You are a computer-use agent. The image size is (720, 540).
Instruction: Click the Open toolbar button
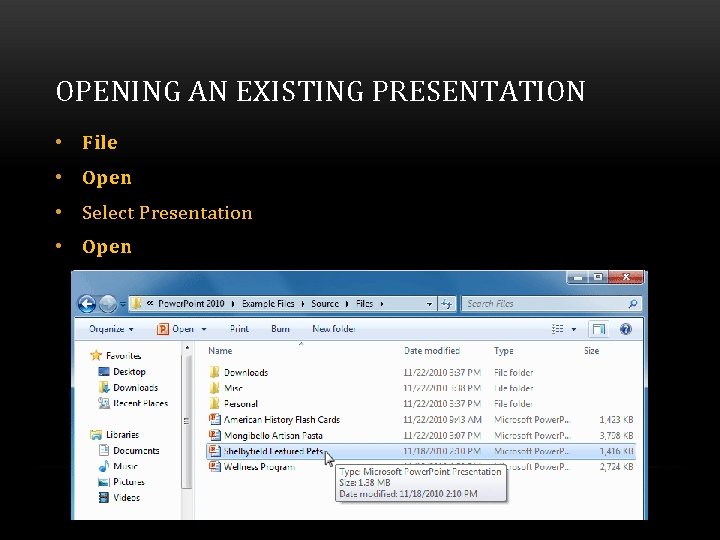183,329
